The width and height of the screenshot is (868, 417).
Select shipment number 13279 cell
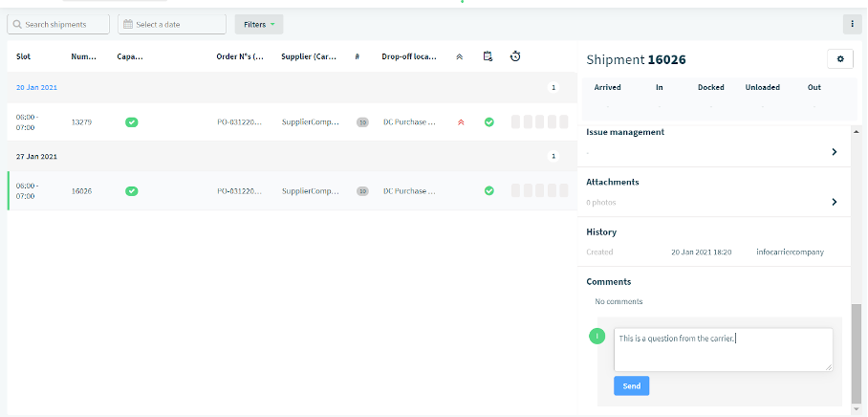(x=81, y=122)
